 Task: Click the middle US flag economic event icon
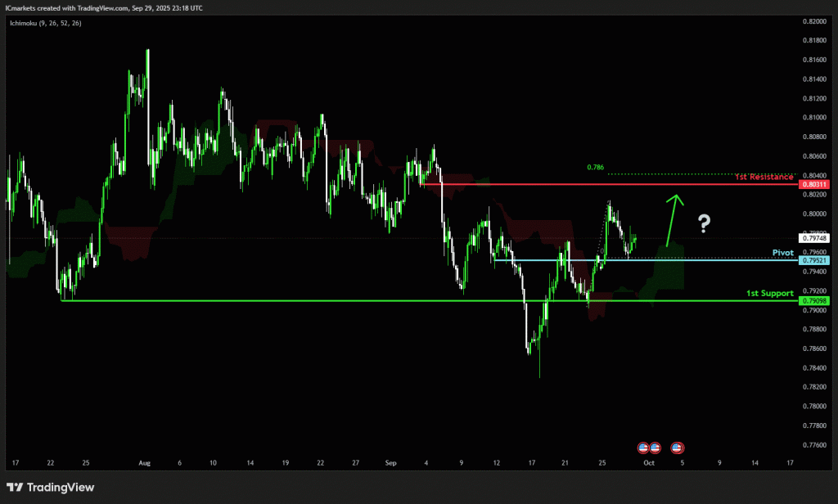coord(655,448)
